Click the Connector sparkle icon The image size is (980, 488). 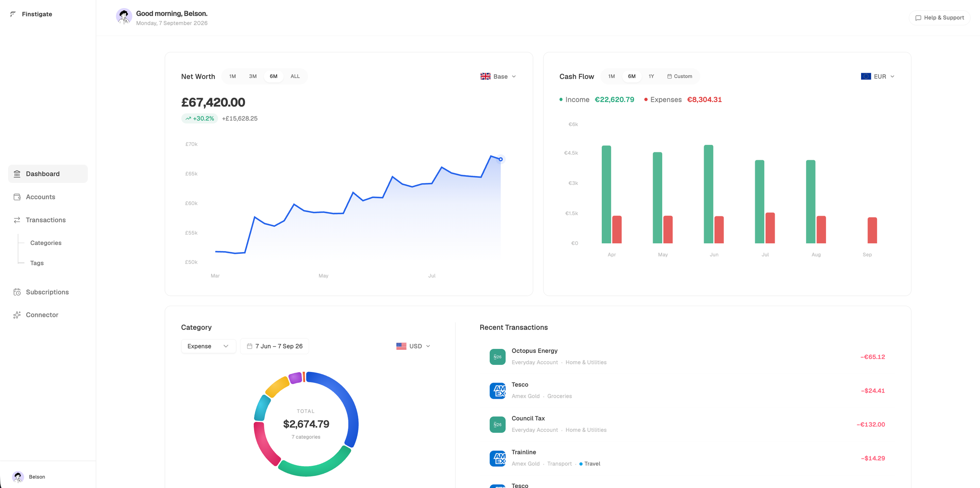coord(17,315)
